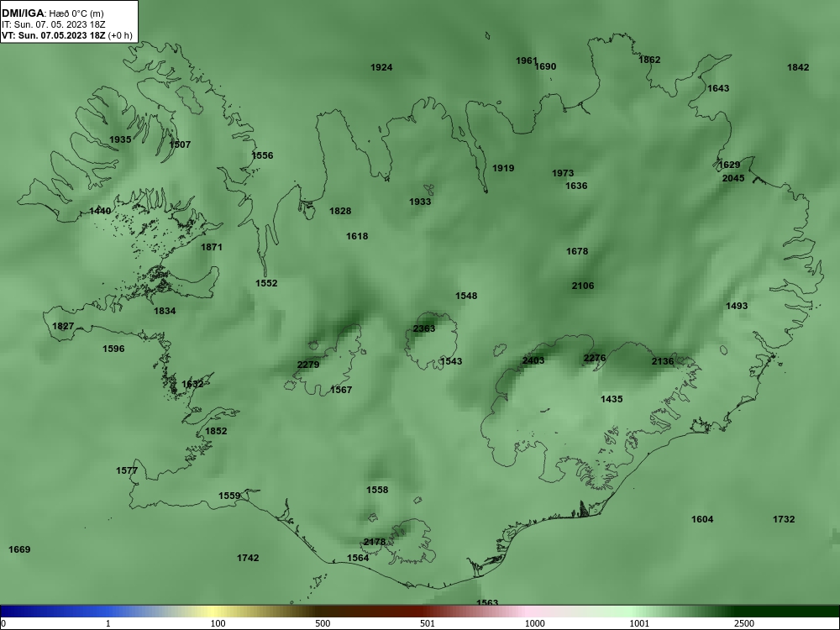The image size is (840, 630).
Task: Click the value 1933
Action: 420,202
